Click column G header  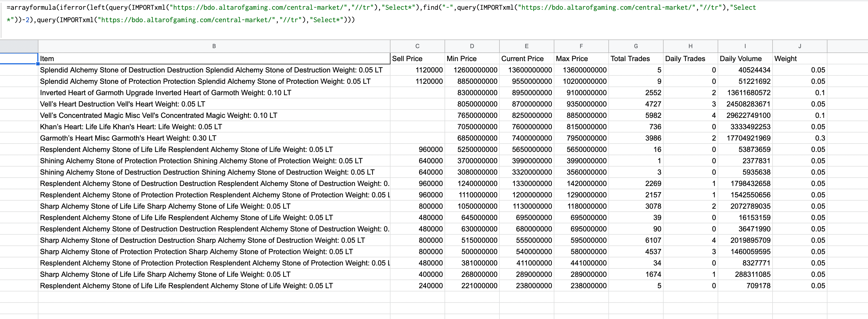635,46
